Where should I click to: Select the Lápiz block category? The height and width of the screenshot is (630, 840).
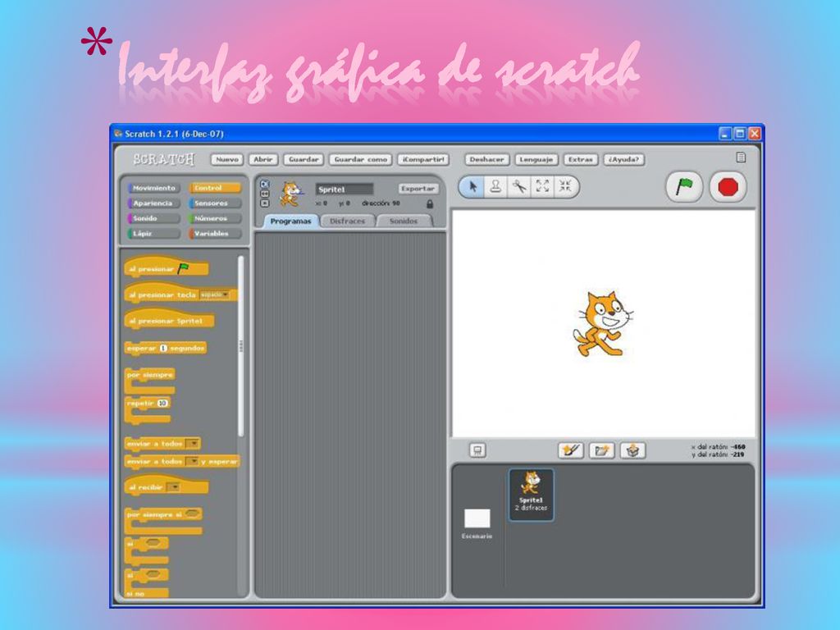click(153, 234)
